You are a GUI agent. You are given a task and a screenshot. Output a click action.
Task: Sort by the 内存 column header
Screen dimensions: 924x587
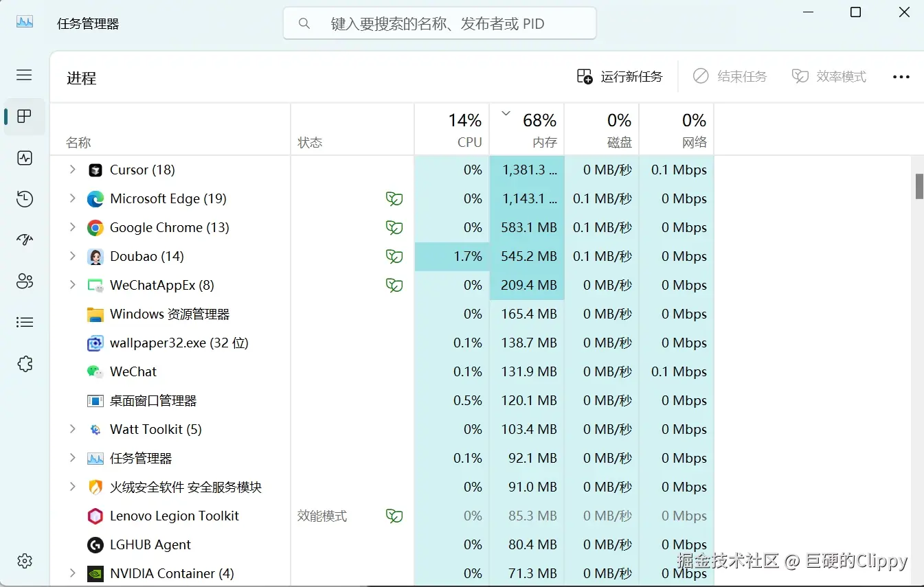[527, 130]
